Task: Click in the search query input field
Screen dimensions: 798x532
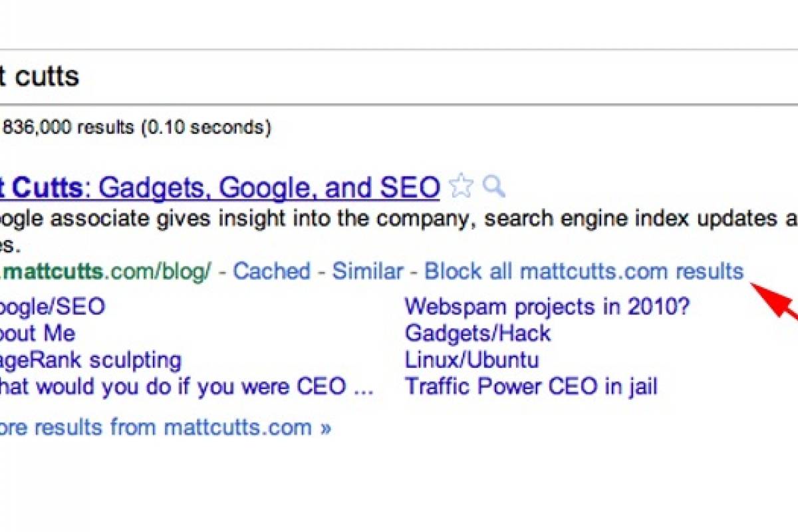Action: click(x=399, y=76)
